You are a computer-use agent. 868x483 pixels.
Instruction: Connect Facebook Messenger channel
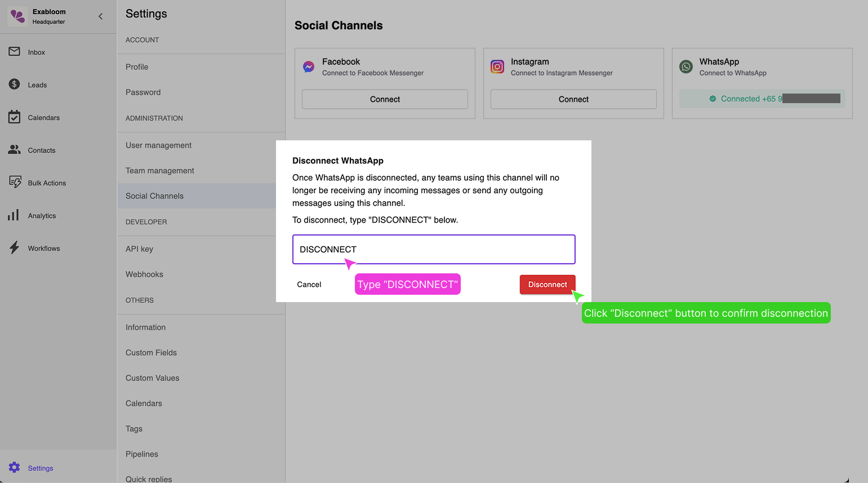(x=385, y=99)
